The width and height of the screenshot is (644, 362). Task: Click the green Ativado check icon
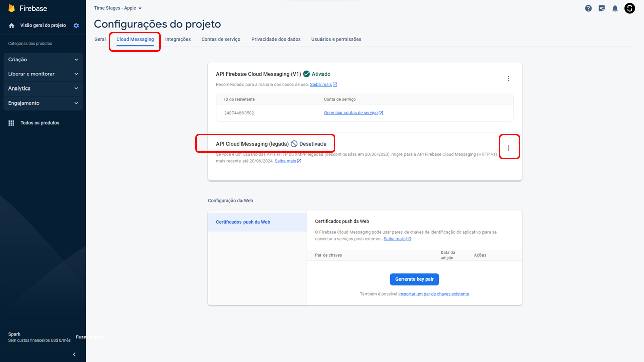coord(306,74)
